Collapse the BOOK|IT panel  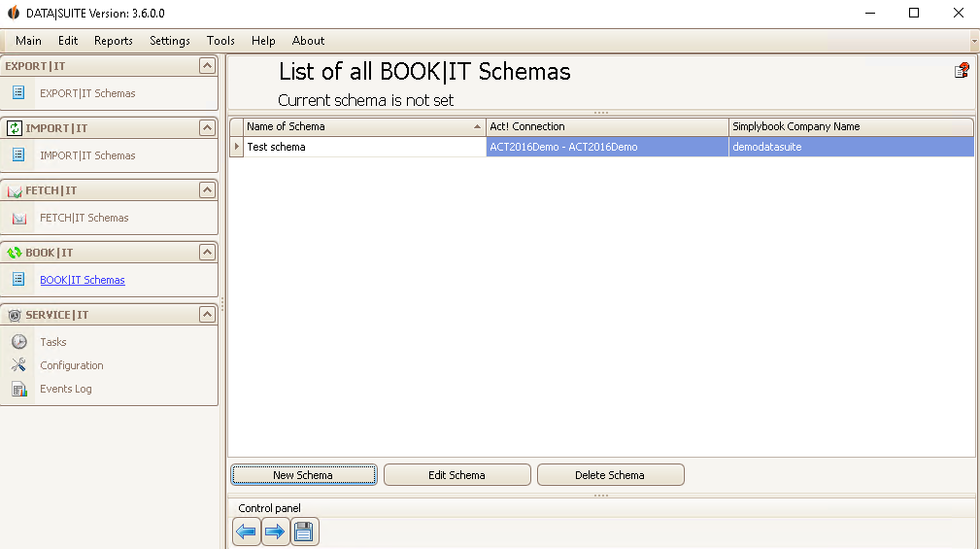tap(207, 252)
